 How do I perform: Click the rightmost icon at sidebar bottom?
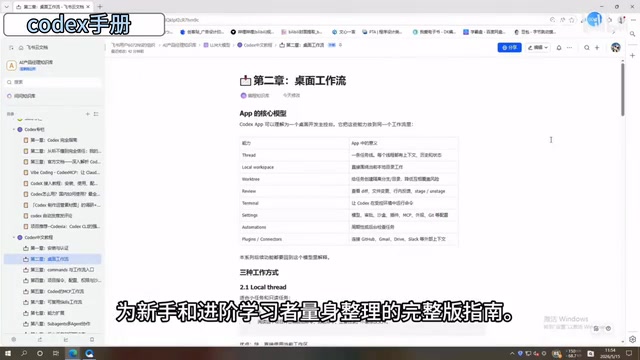[x=92, y=340]
